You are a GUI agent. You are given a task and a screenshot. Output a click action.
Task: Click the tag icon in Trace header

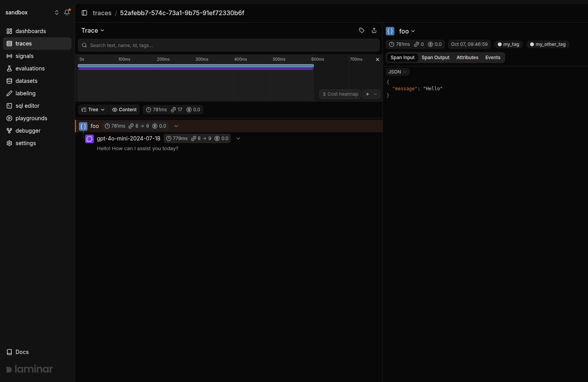point(362,30)
